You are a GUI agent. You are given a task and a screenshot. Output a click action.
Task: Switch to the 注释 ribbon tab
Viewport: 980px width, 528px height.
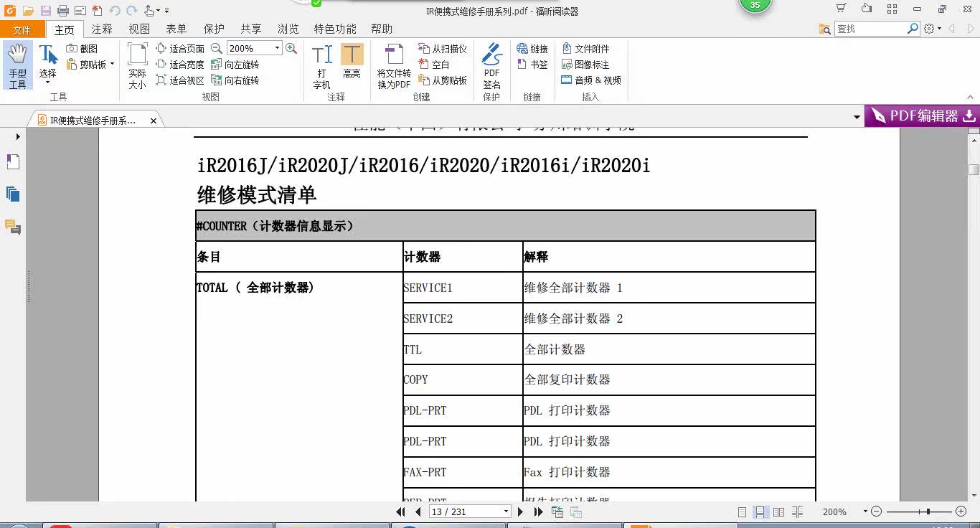102,29
